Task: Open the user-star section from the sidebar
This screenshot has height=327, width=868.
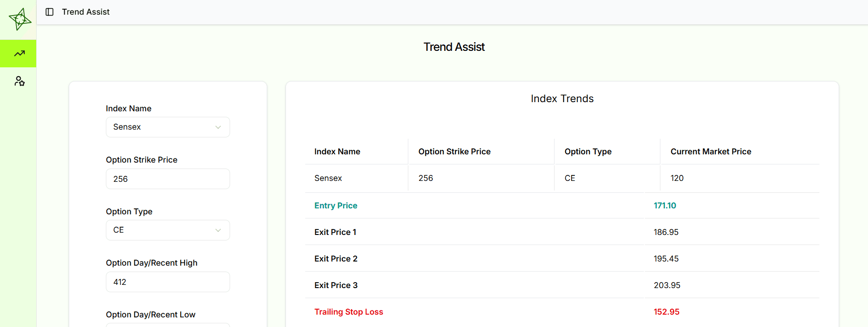Action: coord(18,81)
